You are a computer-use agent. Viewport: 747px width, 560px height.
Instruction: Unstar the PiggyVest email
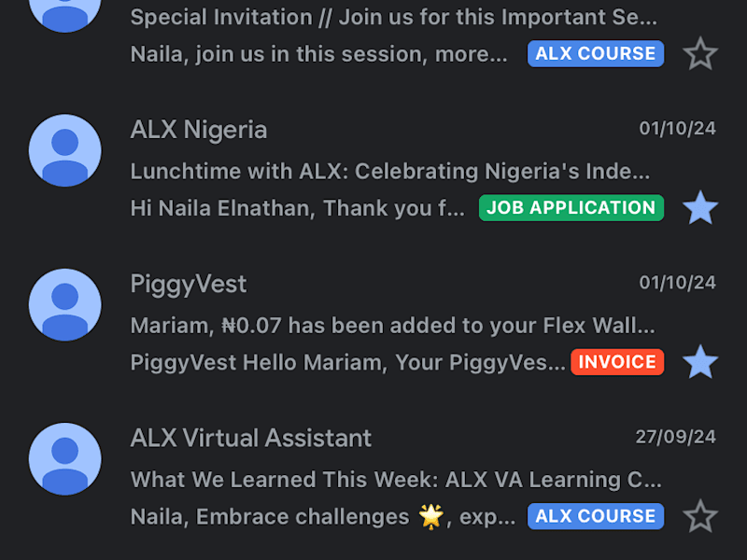click(x=699, y=362)
